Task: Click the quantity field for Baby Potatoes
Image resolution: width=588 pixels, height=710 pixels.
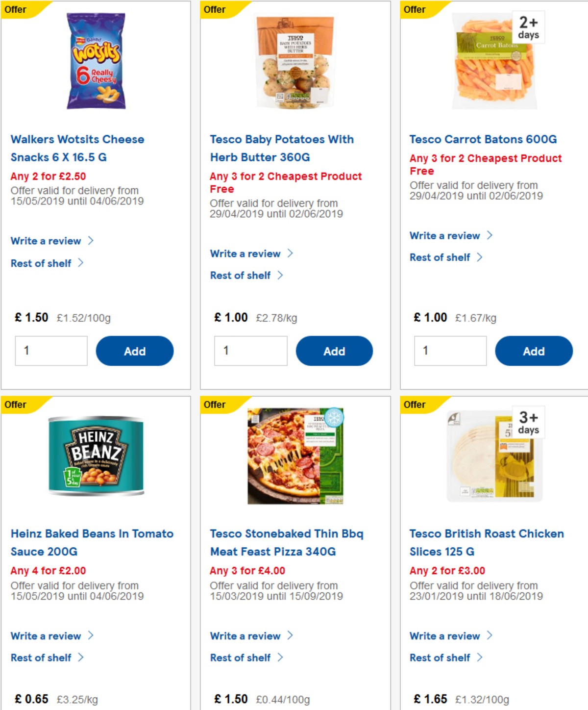Action: 250,351
